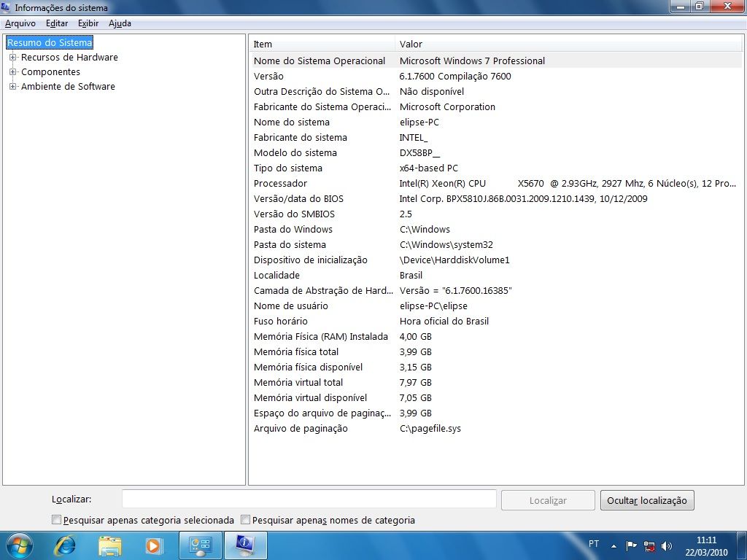
Task: Open the Arquivo menu
Action: (x=20, y=23)
